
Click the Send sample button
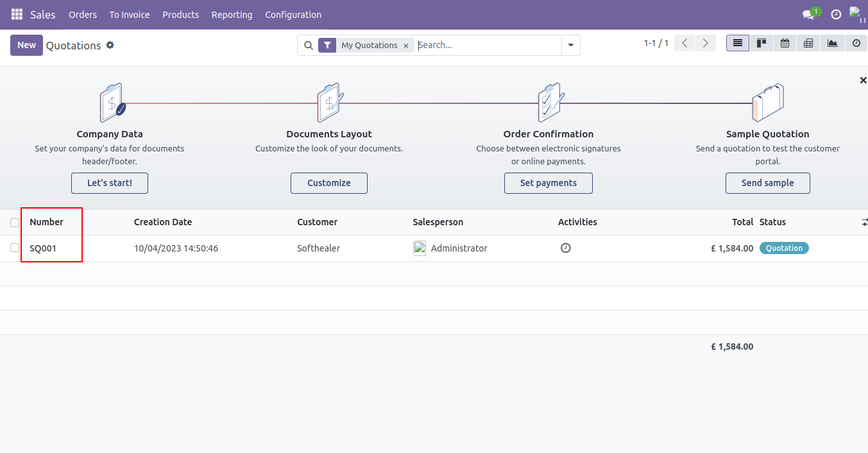pyautogui.click(x=768, y=183)
